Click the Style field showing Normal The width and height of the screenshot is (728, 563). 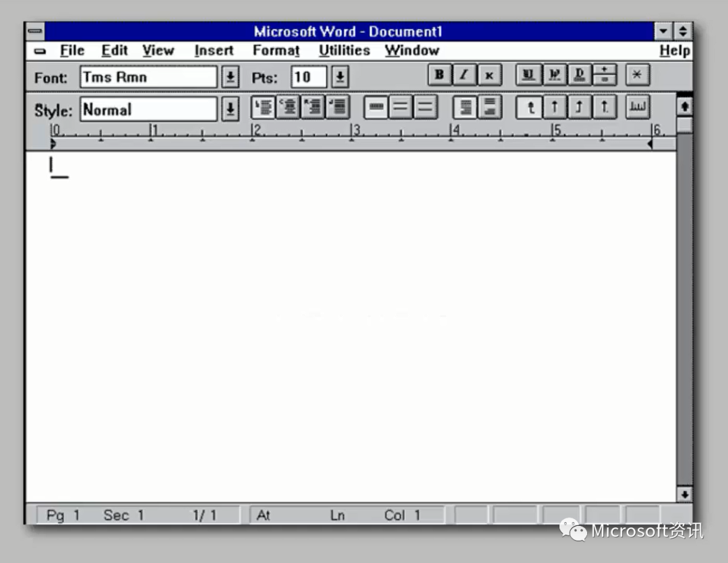coord(148,110)
